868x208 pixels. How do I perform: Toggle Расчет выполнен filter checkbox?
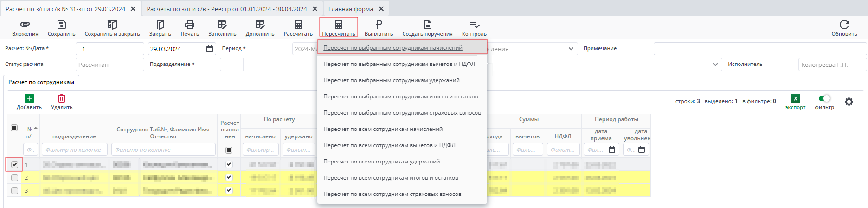(229, 150)
